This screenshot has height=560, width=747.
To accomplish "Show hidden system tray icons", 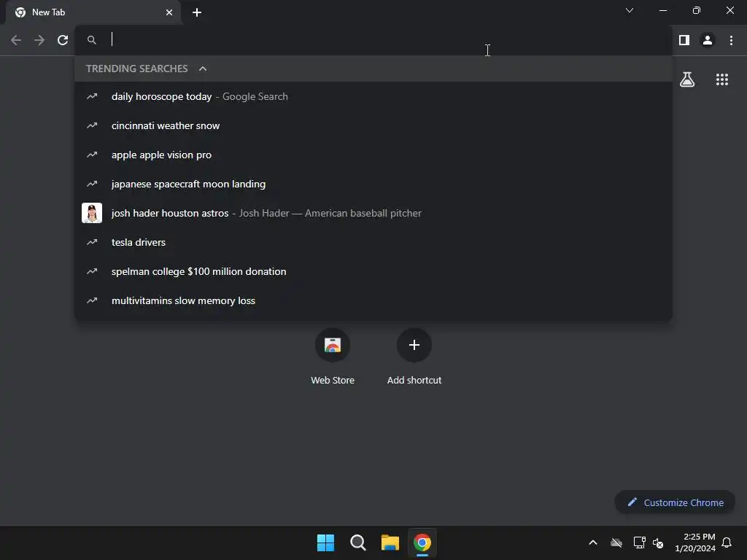I will (593, 542).
